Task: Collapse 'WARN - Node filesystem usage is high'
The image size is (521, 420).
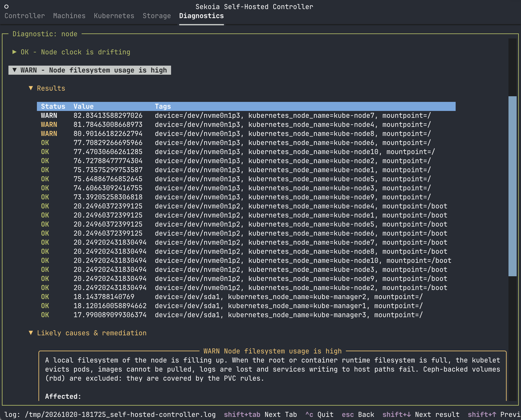Action: (89, 70)
